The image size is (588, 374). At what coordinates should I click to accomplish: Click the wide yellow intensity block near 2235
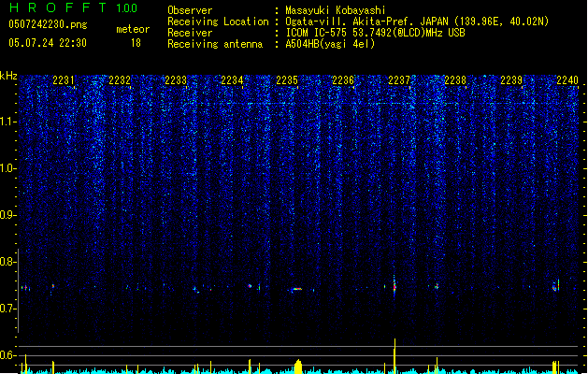pyautogui.click(x=298, y=367)
